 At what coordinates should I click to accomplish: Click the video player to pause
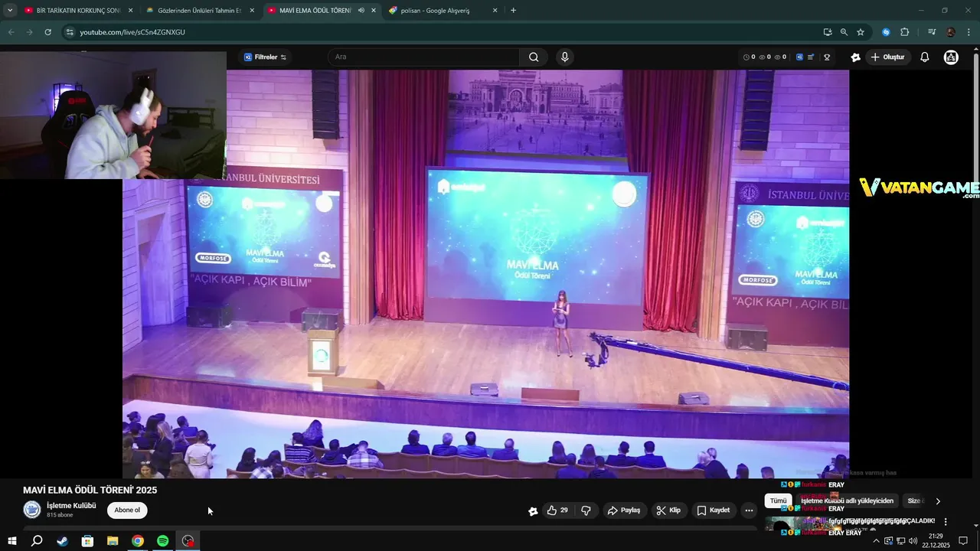pos(485,274)
